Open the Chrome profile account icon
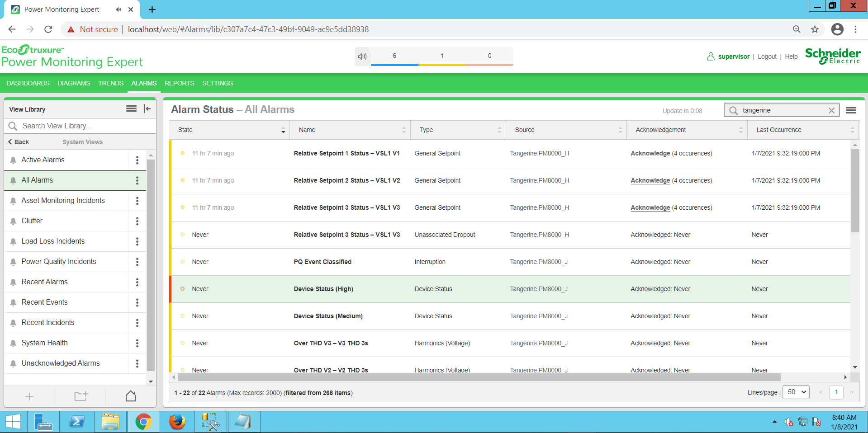Screen dimensions: 868x433 tap(837, 29)
